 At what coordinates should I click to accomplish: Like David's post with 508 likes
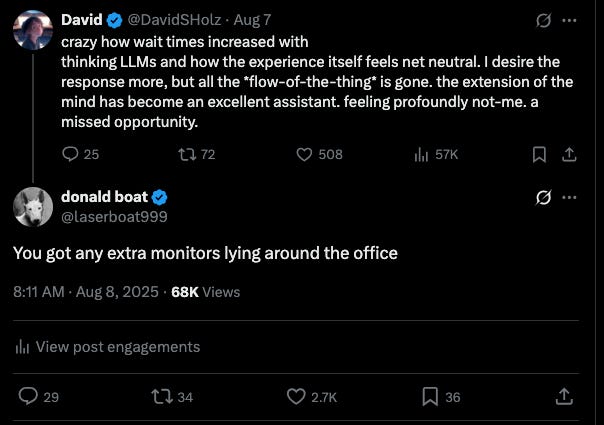[x=305, y=154]
